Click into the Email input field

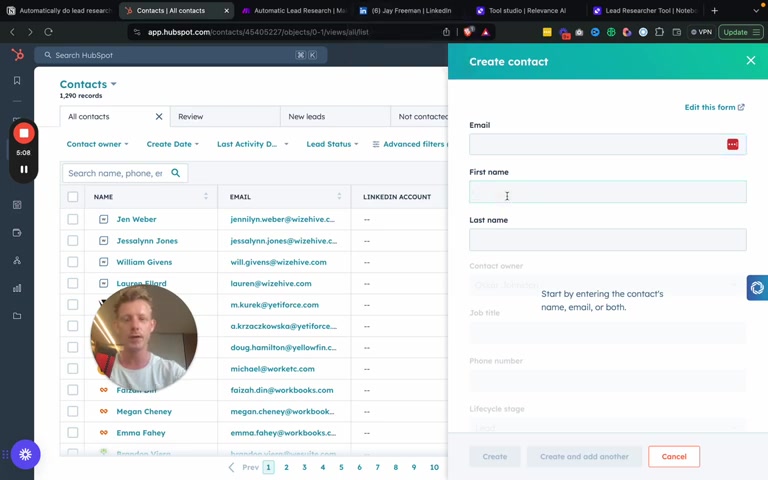click(x=607, y=144)
